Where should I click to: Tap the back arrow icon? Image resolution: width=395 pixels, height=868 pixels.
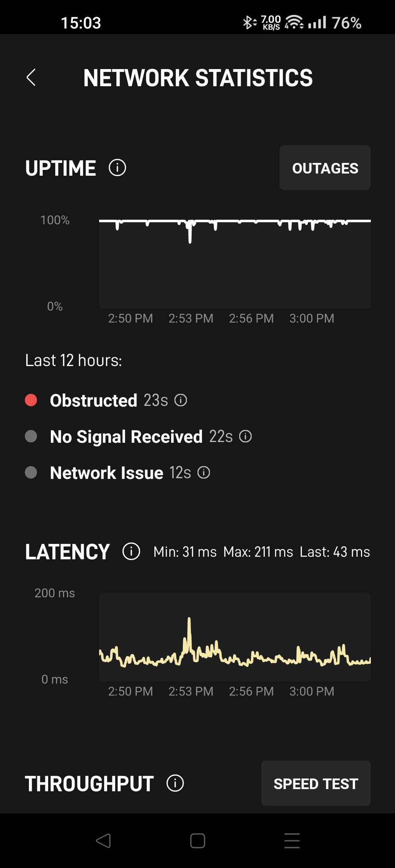(31, 77)
